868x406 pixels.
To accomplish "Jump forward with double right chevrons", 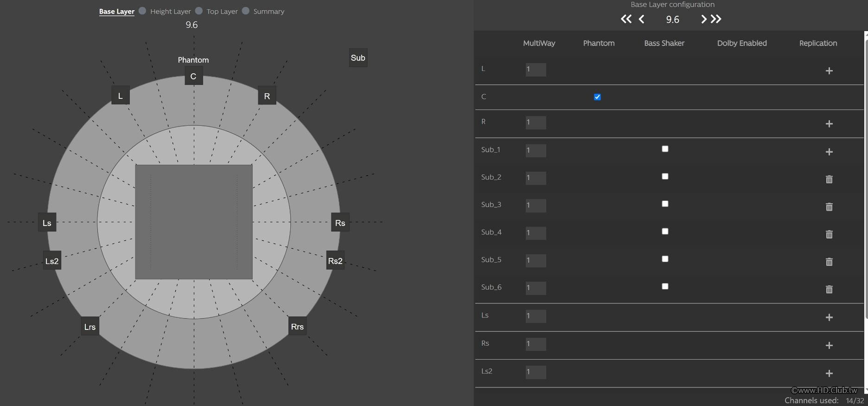I will (x=716, y=19).
